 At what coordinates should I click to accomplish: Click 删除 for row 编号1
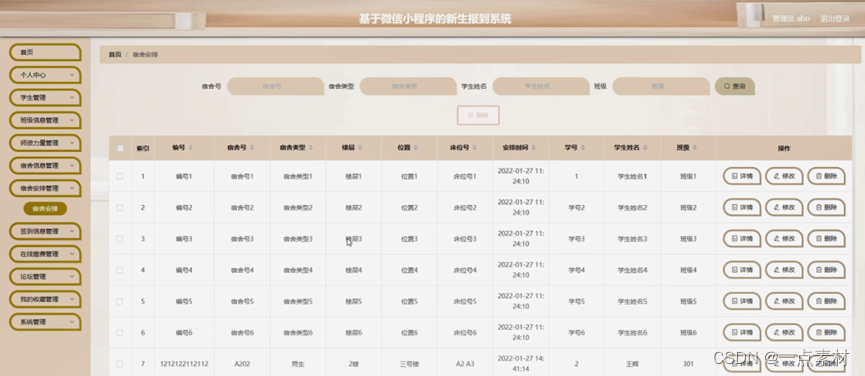click(x=826, y=176)
